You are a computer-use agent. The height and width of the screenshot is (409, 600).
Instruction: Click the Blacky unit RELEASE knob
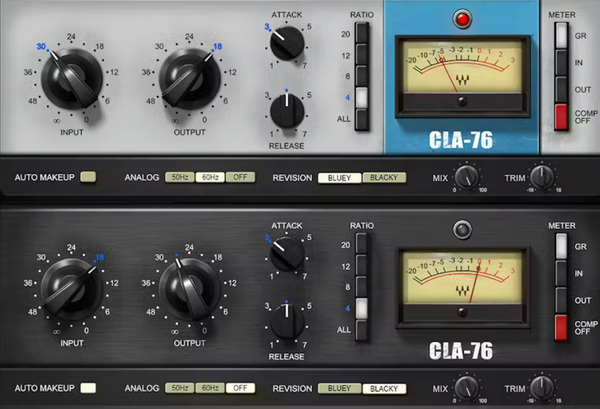[x=287, y=322]
